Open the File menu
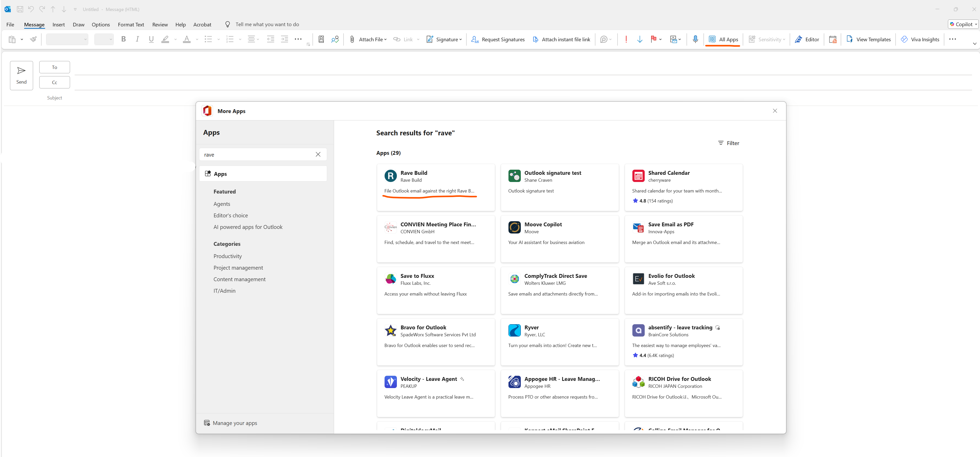Viewport: 980px width, 457px height. point(10,25)
